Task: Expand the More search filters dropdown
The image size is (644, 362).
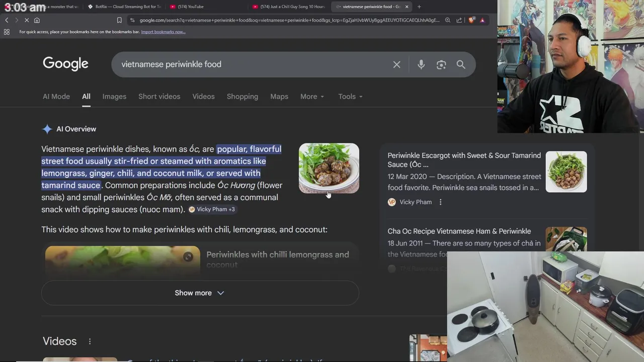Action: tap(312, 97)
